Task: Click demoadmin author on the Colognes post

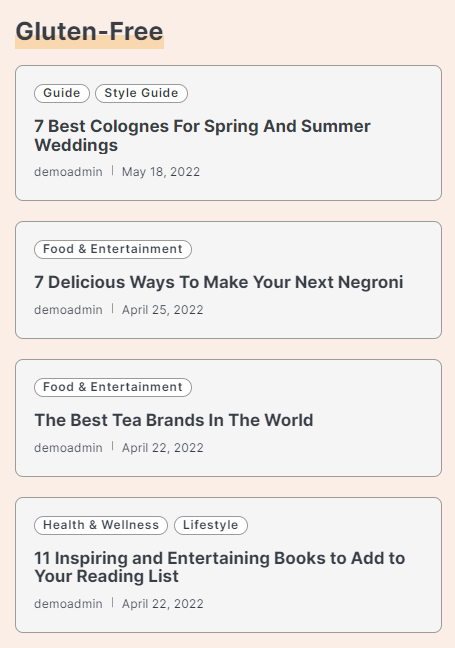Action: (68, 172)
